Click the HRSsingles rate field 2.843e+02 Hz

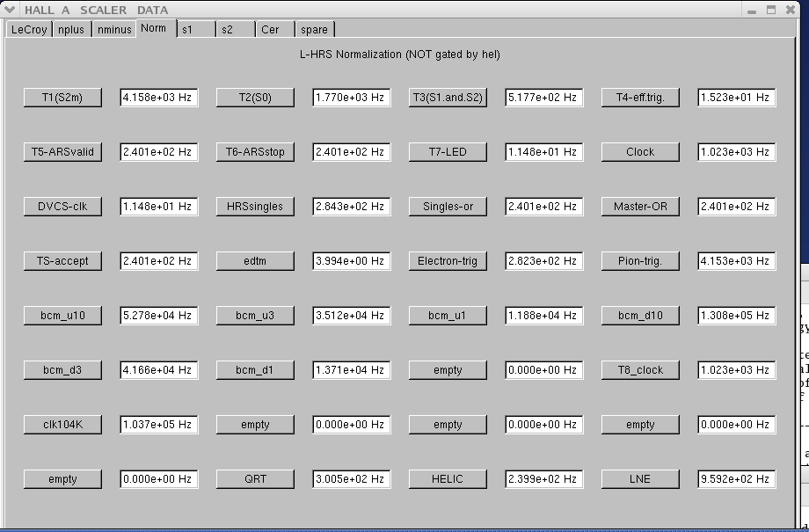pyautogui.click(x=352, y=207)
